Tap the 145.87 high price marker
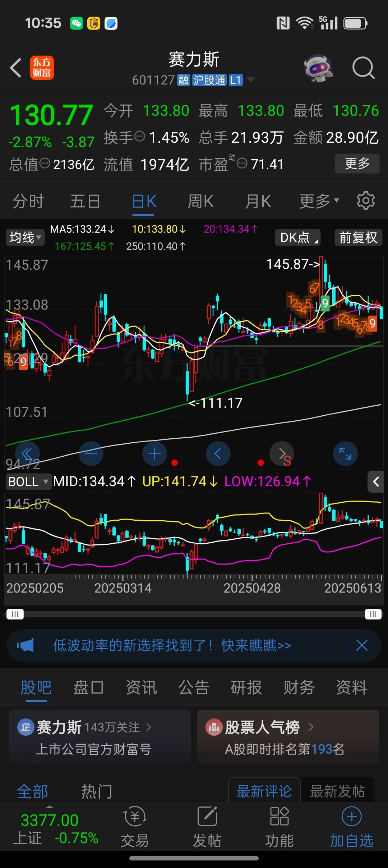The width and height of the screenshot is (388, 868). (x=293, y=264)
